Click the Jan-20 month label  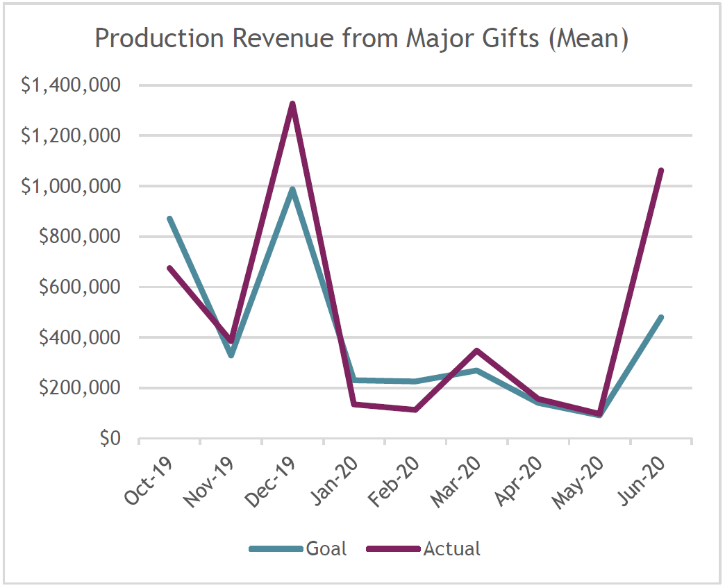pos(334,481)
